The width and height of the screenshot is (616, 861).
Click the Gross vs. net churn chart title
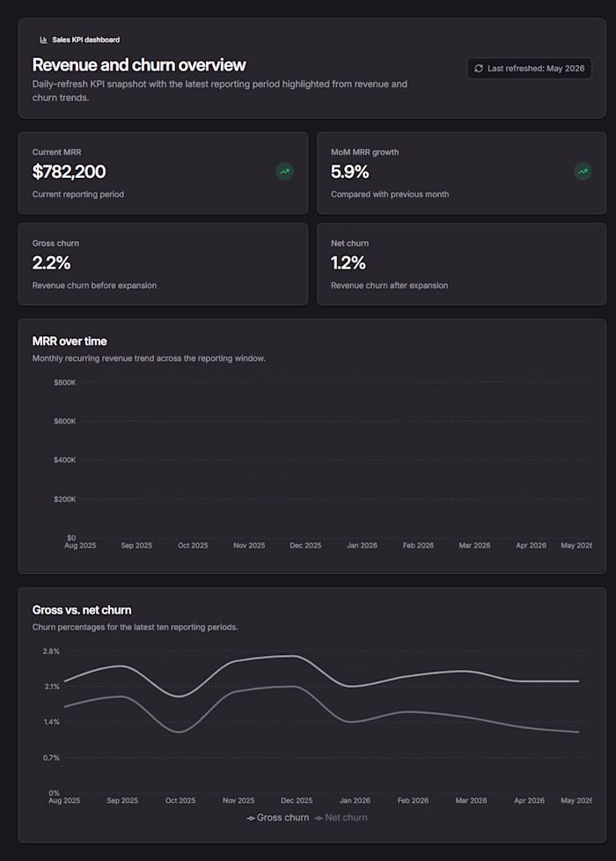tap(82, 610)
